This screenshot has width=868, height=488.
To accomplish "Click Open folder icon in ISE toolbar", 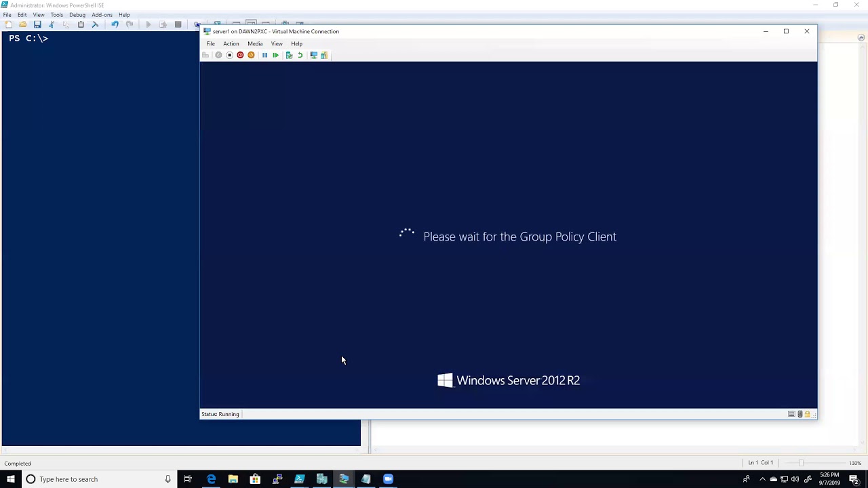I will point(23,24).
